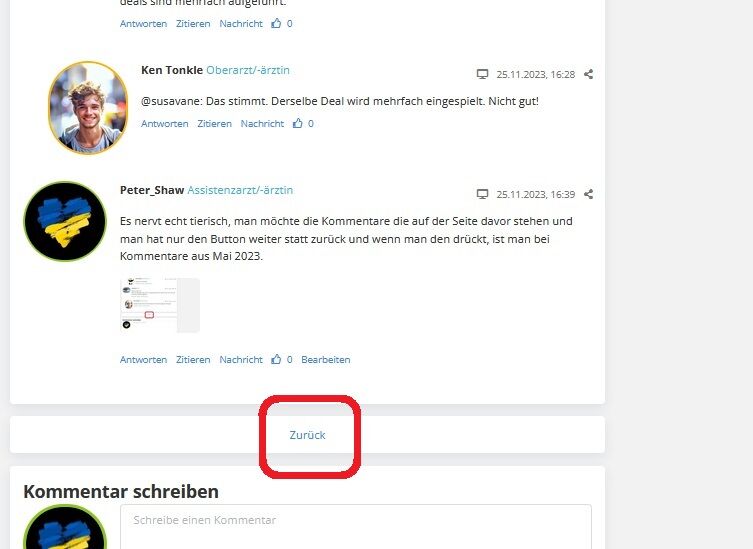753x549 pixels.
Task: Click Antworten under the topmost comment
Action: 144,23
